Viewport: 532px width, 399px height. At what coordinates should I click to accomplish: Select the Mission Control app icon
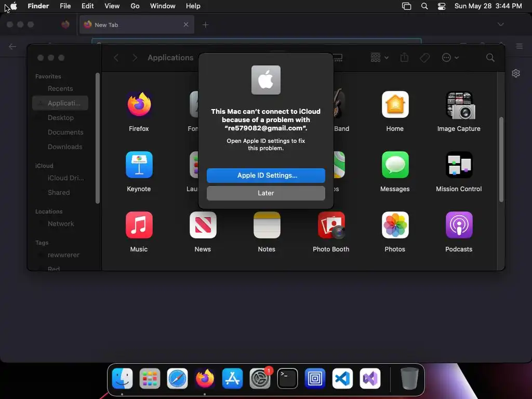point(459,165)
